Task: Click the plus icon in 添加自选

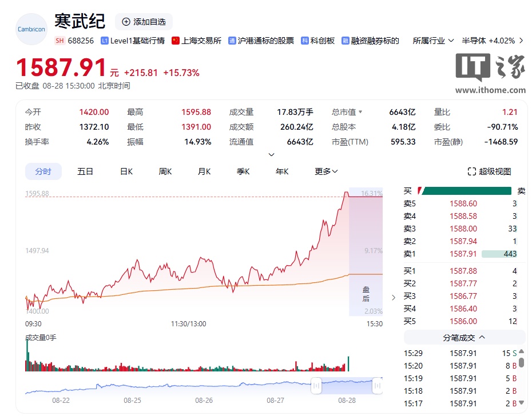Action: 126,22
